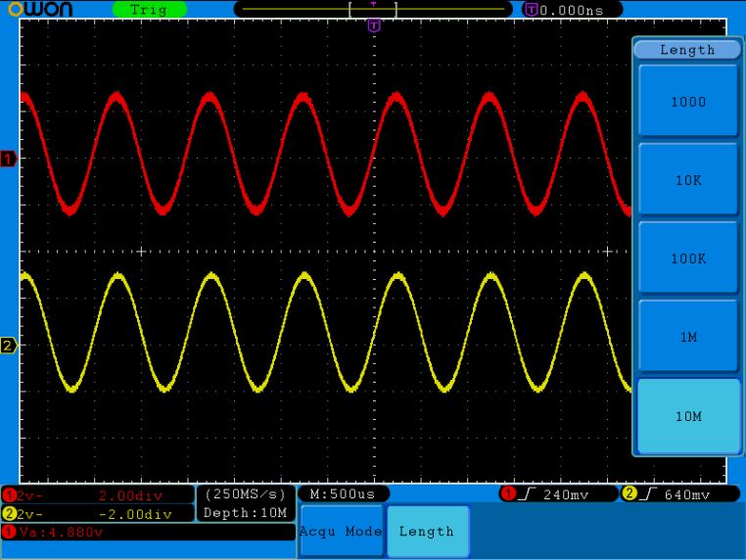Click the purple trigger position marker above the grid
Screen dimensions: 746x560
373,26
